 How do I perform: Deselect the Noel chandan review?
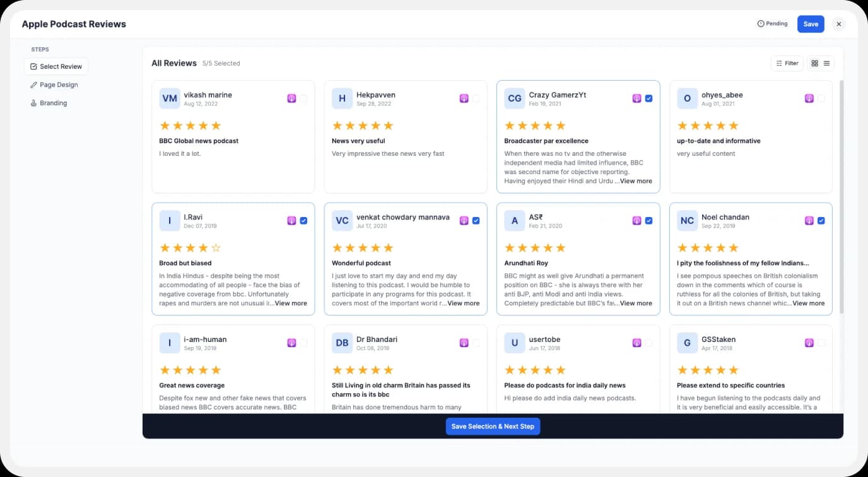(821, 221)
